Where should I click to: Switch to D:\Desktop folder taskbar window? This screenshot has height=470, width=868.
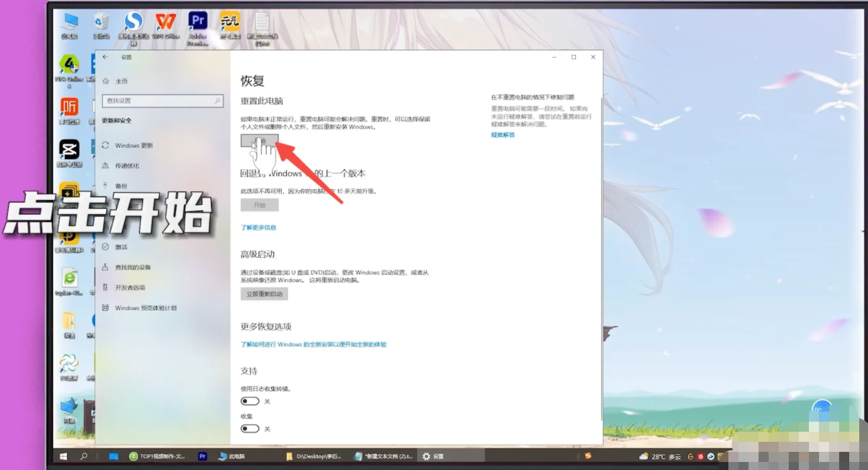(x=314, y=457)
